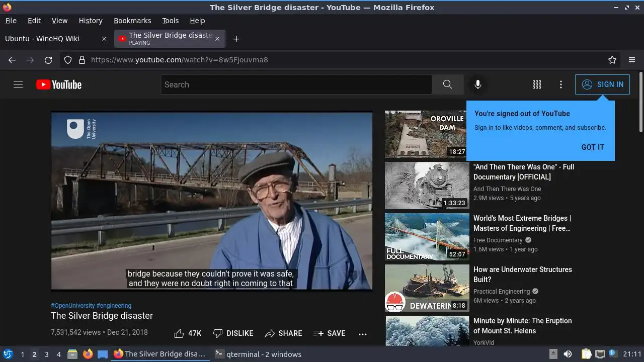The width and height of the screenshot is (644, 362).
Task: SAVE the video to a playlist
Action: 329,333
